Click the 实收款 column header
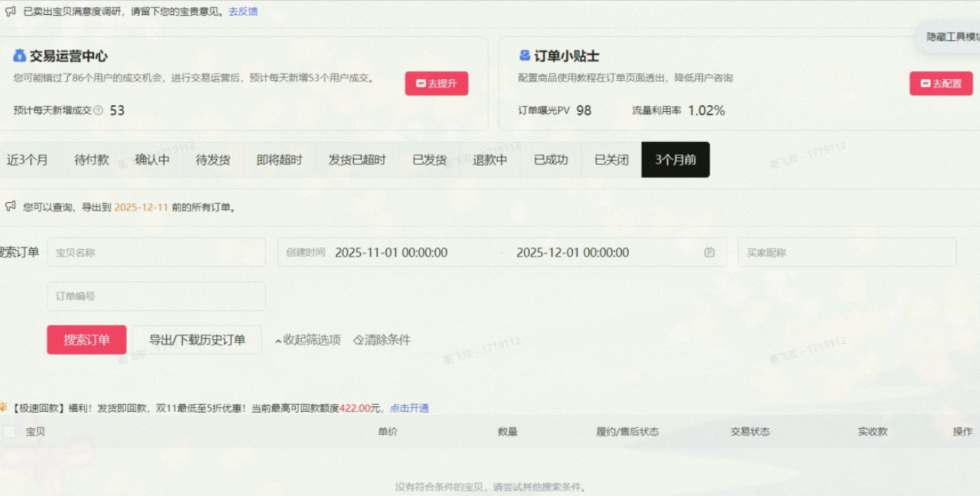Screen dimensions: 980x496 873,432
